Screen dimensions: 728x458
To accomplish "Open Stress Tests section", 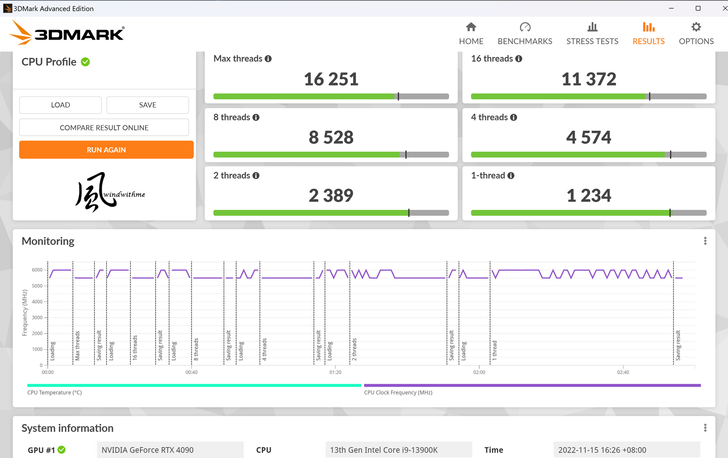I will coord(592,27).
